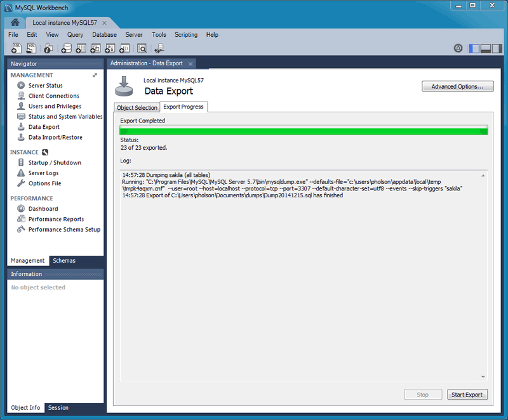Toggle the bottom output panel visibility
508x420 pixels.
pos(486,49)
